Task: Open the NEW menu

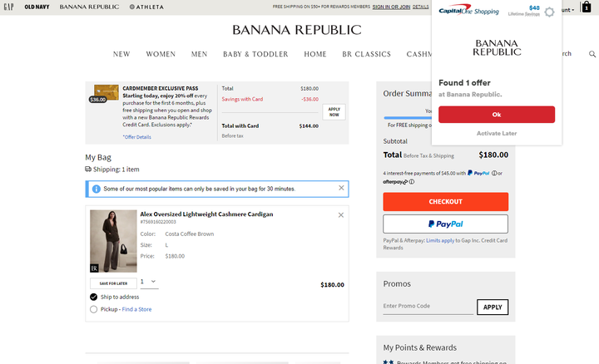Action: [121, 54]
